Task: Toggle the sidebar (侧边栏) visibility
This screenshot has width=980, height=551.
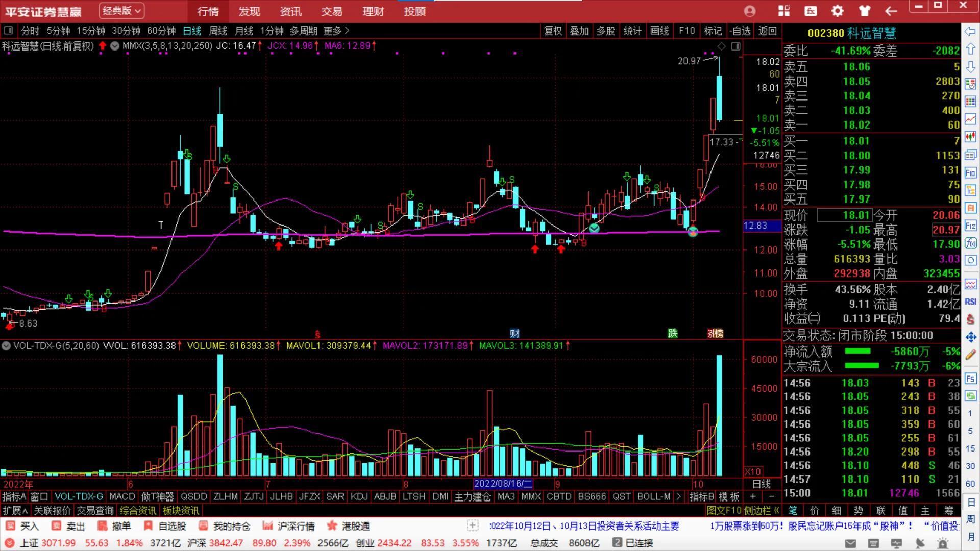Action: click(x=762, y=510)
